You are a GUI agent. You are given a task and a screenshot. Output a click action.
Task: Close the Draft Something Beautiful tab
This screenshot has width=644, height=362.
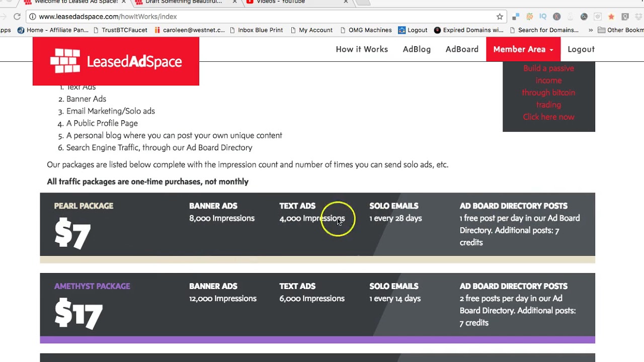tap(234, 2)
